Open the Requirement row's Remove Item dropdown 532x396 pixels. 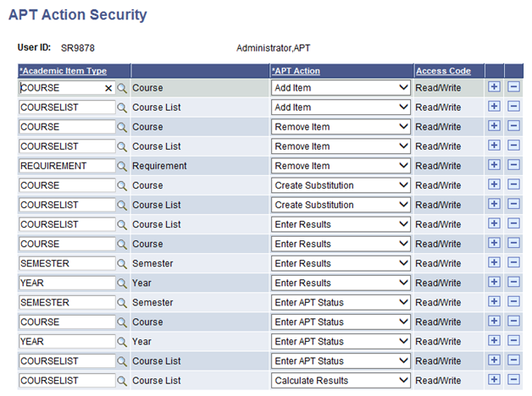pyautogui.click(x=341, y=166)
